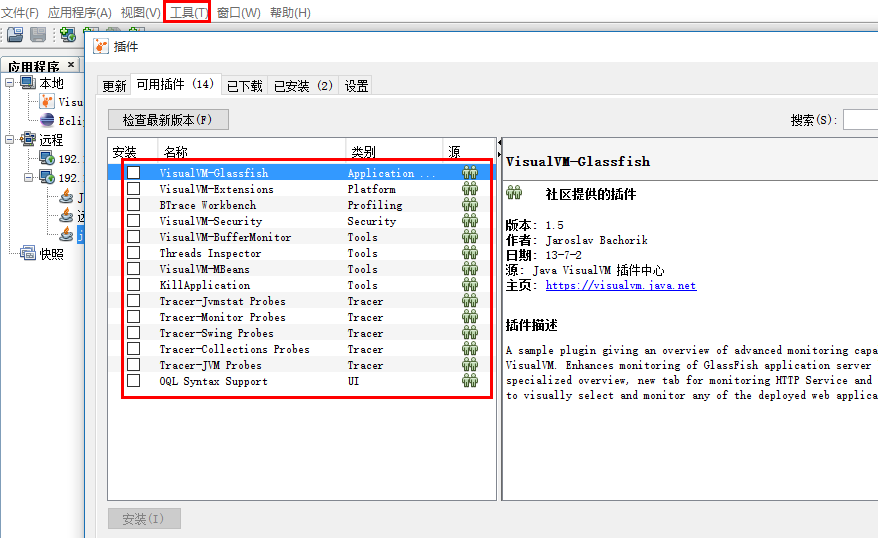Open the 帮助(H) menu
Viewport: 878px width, 538px height.
pyautogui.click(x=290, y=12)
